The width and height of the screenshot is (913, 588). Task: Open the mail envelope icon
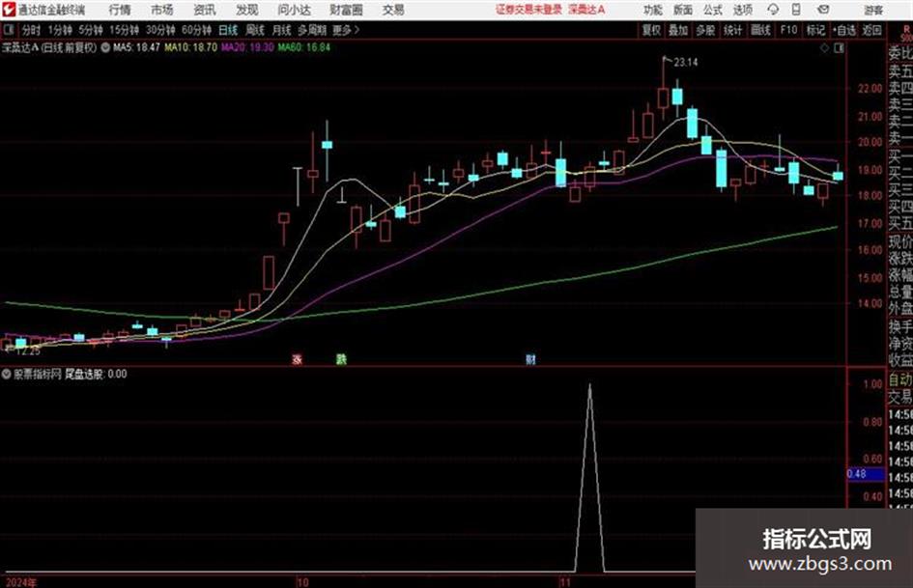(x=823, y=10)
